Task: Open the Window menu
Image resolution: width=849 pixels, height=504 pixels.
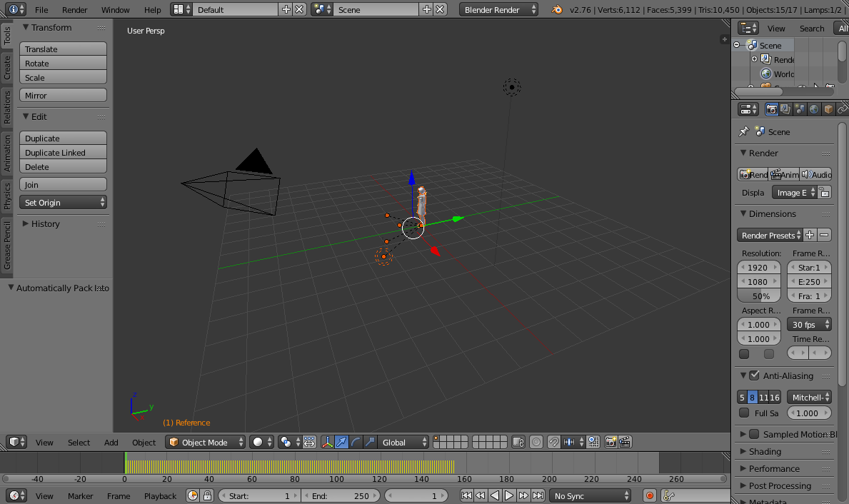Action: click(116, 10)
